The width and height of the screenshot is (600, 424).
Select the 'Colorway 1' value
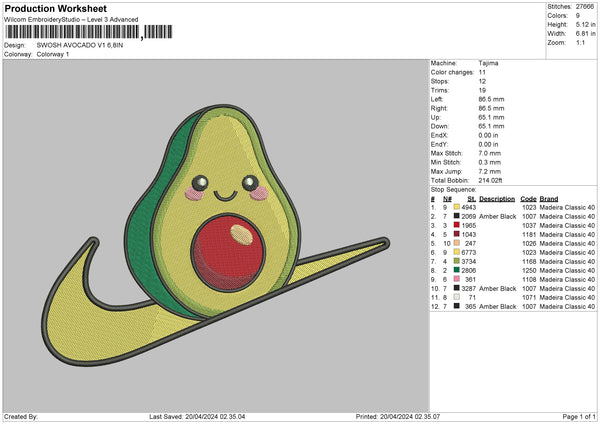[53, 54]
